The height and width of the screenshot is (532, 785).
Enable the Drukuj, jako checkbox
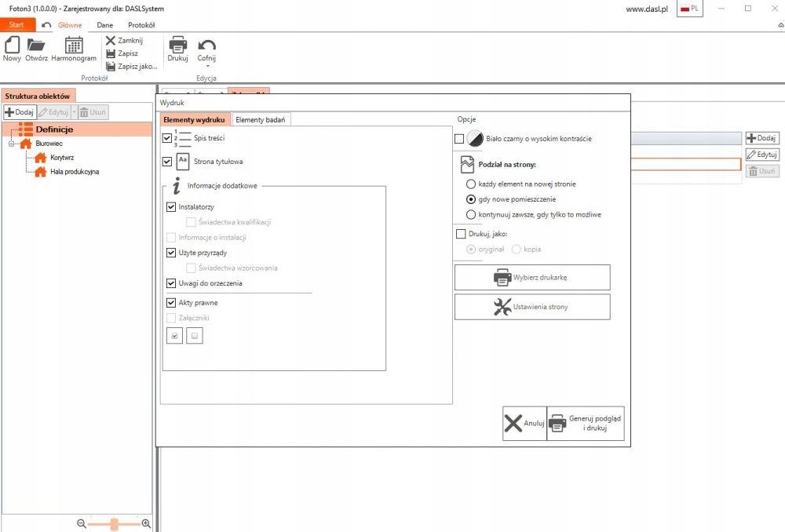coord(461,234)
